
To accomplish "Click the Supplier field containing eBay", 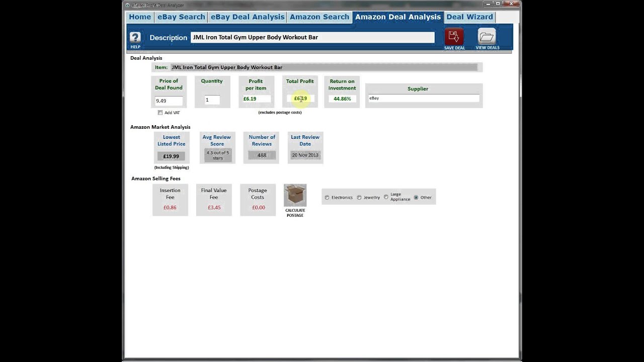I will coord(424,98).
